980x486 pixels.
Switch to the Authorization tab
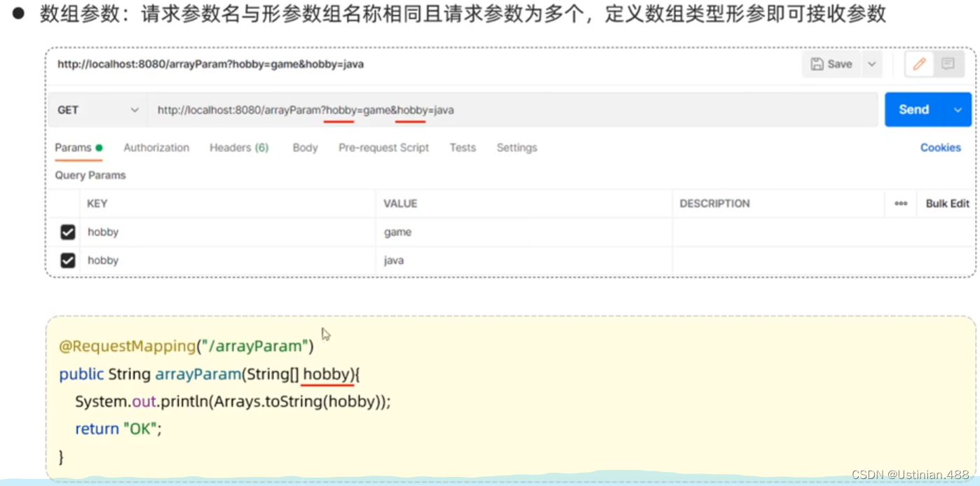(x=156, y=148)
